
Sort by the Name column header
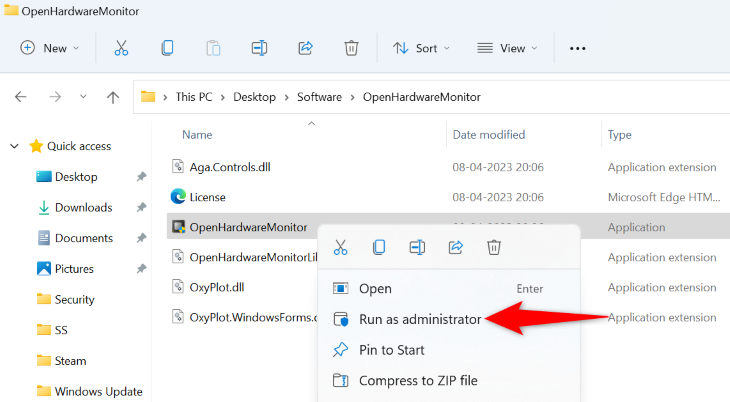coord(197,135)
